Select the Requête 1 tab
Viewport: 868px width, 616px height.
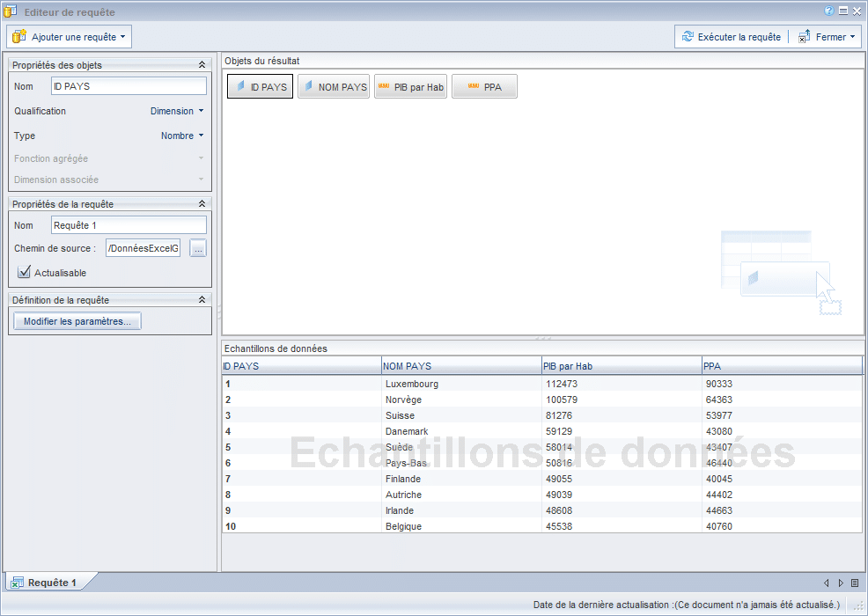pyautogui.click(x=51, y=583)
